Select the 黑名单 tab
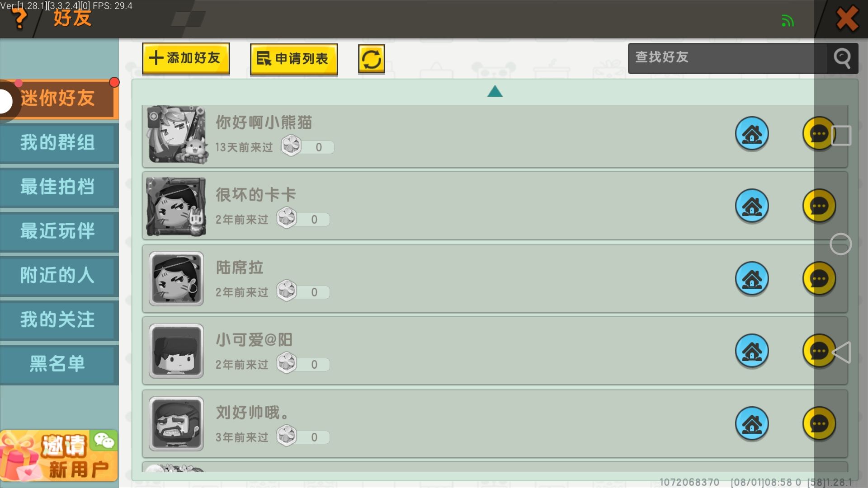The width and height of the screenshot is (868, 488). tap(58, 364)
